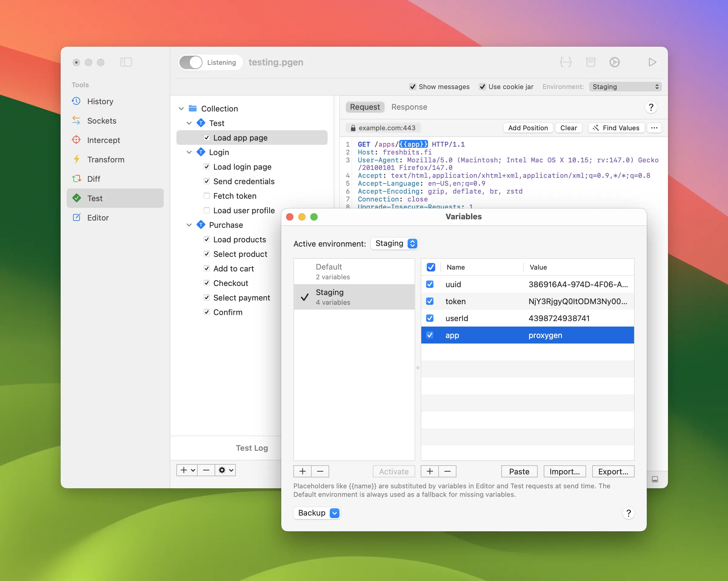Toggle the sidebar panel icon
Viewport: 728px width, 581px height.
[x=126, y=62]
